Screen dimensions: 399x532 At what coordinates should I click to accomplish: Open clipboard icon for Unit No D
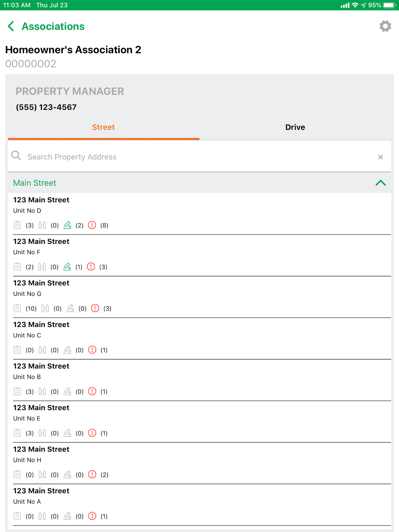tap(17, 225)
